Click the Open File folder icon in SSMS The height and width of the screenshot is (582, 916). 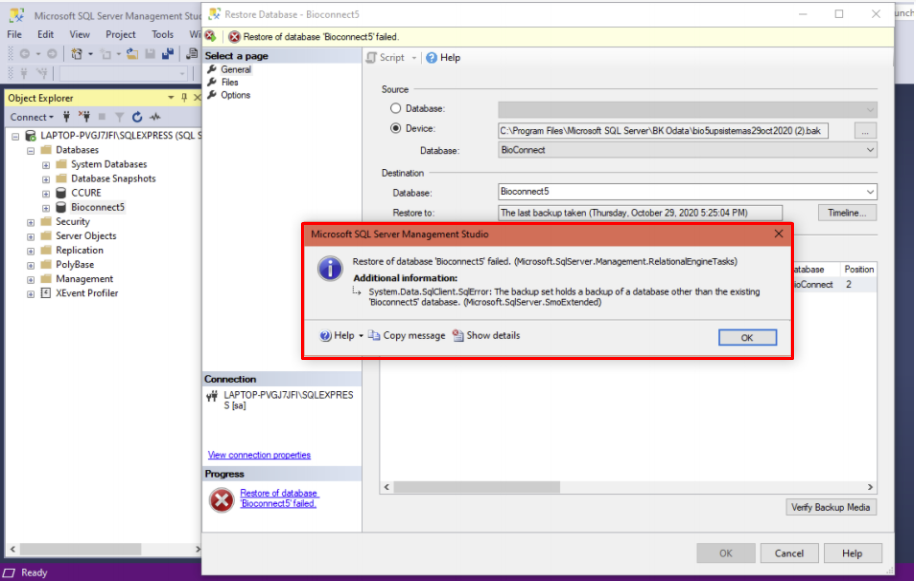133,54
